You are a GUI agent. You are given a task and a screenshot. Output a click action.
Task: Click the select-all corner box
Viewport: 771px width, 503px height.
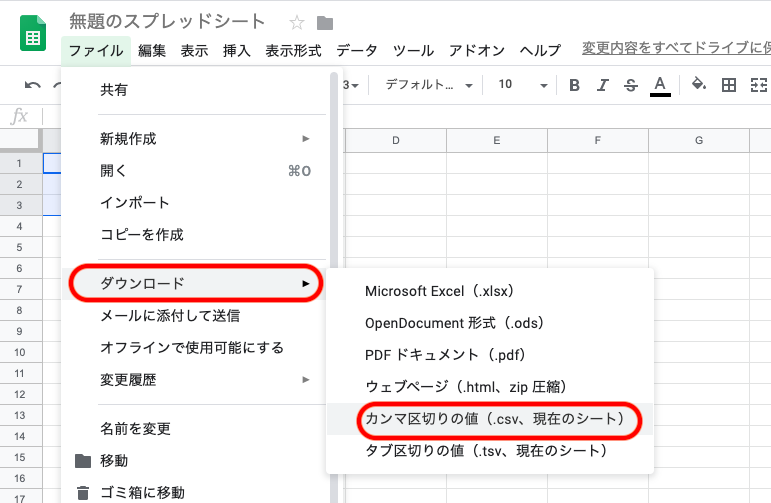[21, 141]
